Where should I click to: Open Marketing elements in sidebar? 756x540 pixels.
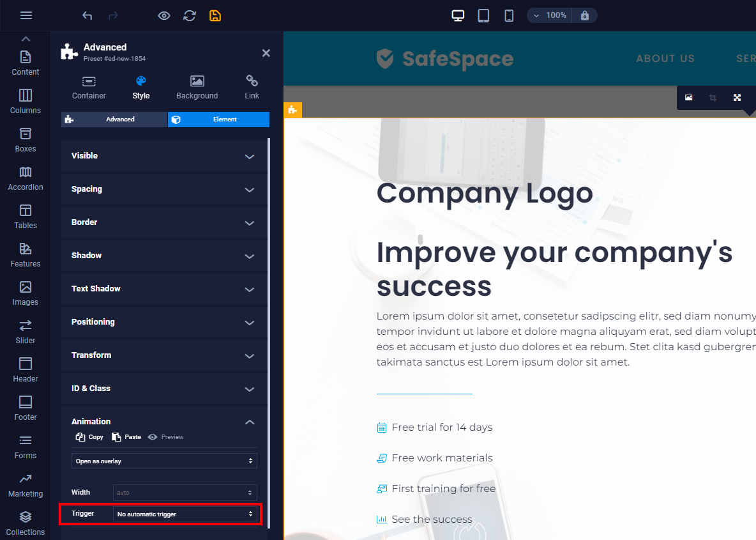pyautogui.click(x=26, y=485)
